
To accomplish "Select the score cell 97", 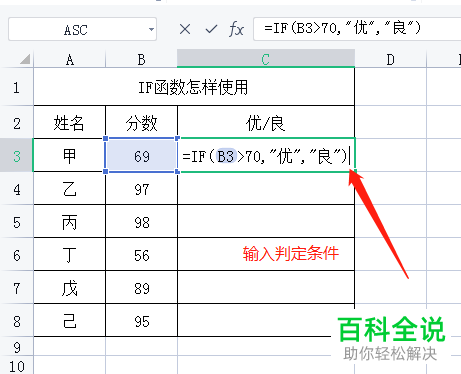I will [x=141, y=189].
